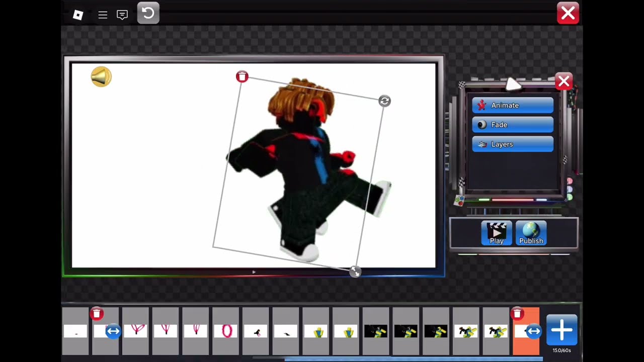The width and height of the screenshot is (644, 362).
Task: Select the small black figure frame after the ring
Action: click(256, 331)
